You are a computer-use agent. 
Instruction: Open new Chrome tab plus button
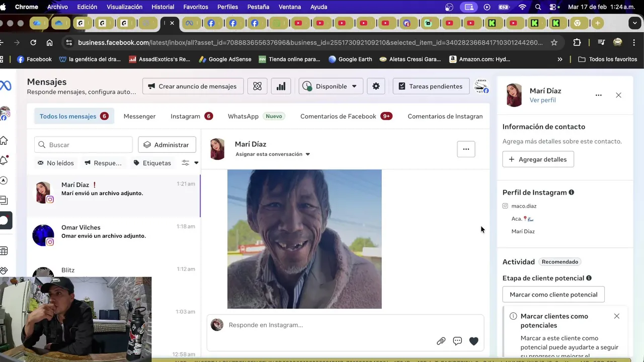click(x=597, y=23)
